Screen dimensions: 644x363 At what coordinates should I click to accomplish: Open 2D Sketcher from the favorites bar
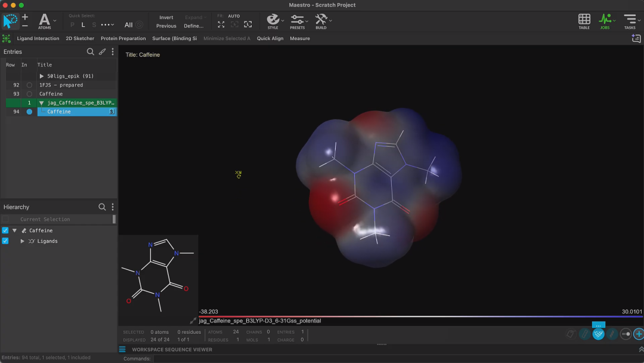point(80,39)
